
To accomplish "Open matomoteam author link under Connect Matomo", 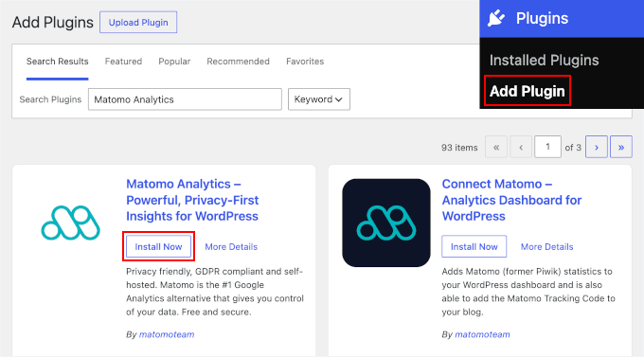I will (482, 334).
